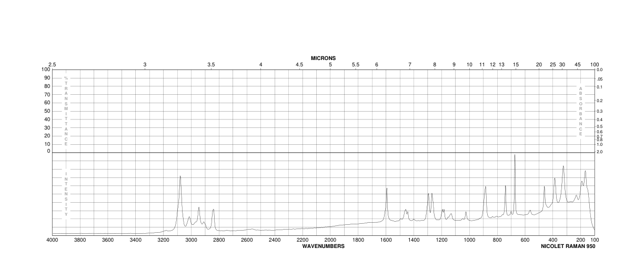
Task: Click the 5.5 microns tick label
Action: click(356, 65)
